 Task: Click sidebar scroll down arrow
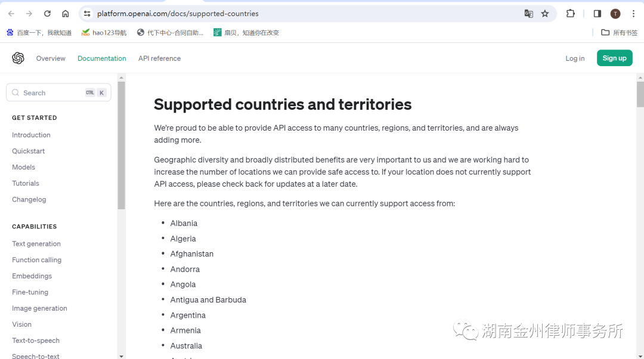pyautogui.click(x=122, y=356)
